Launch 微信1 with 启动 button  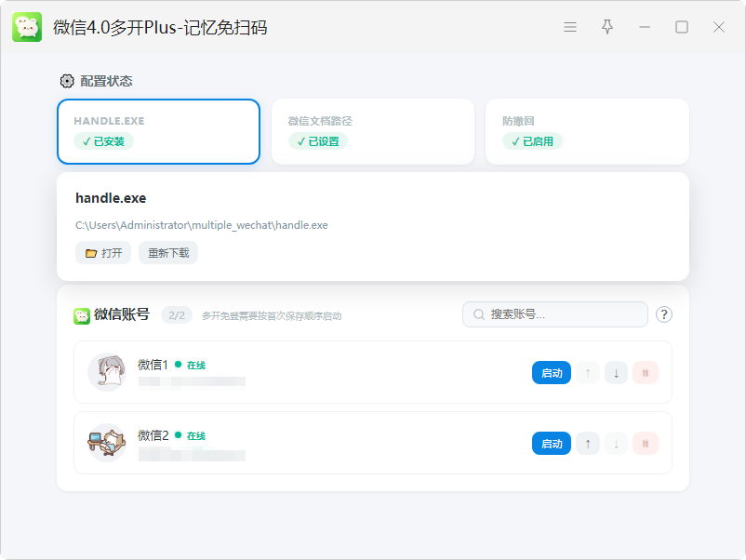[x=552, y=373]
